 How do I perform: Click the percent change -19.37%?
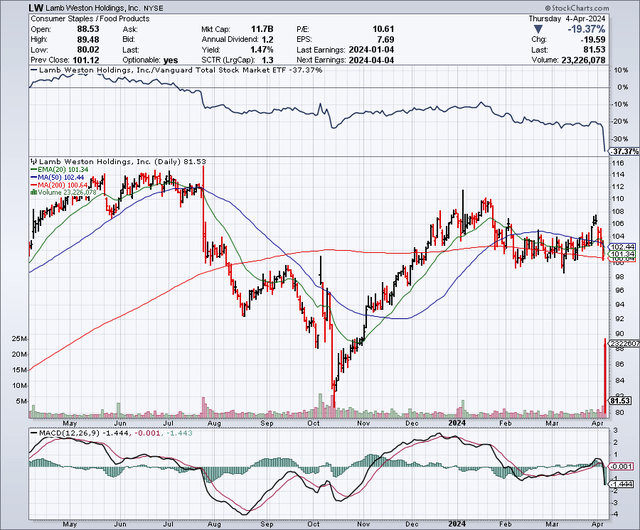point(585,29)
